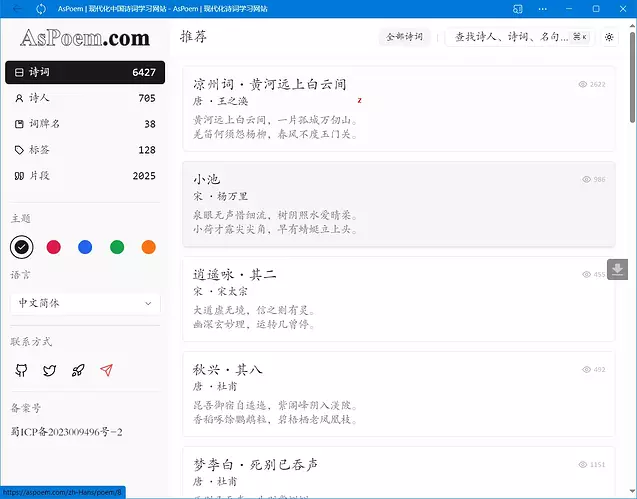Click the red paper plane Telegram icon
Image resolution: width=637 pixels, height=499 pixels.
tap(106, 370)
